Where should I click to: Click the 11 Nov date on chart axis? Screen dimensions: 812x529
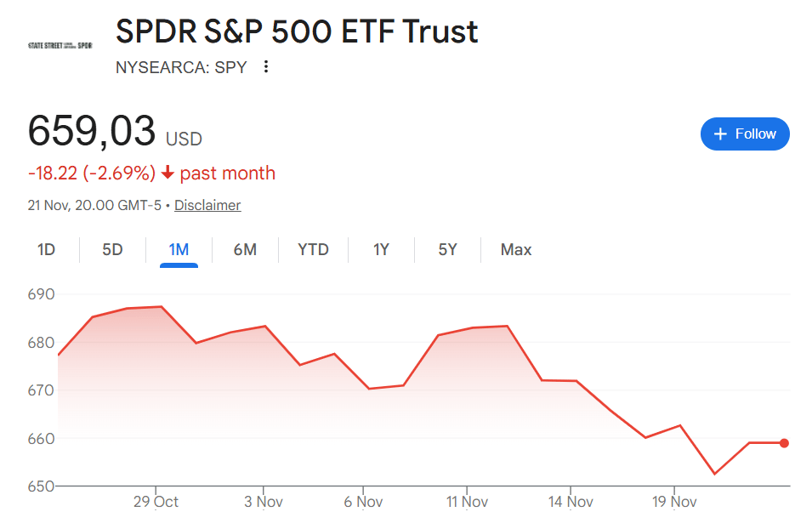point(467,502)
